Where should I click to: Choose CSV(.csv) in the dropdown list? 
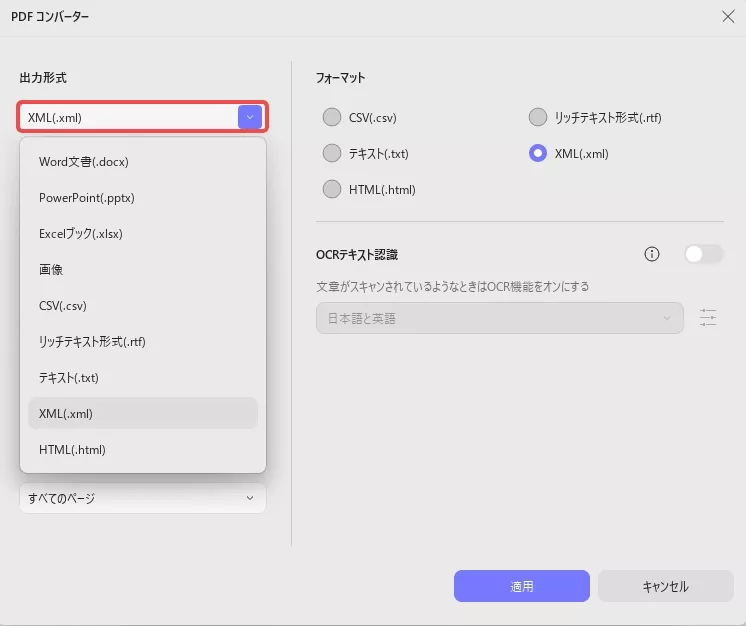143,306
